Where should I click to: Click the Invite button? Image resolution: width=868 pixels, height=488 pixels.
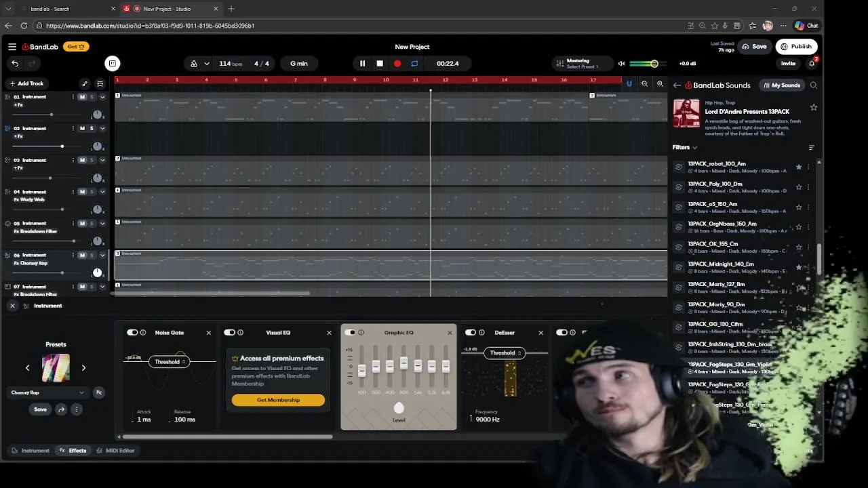coord(788,64)
